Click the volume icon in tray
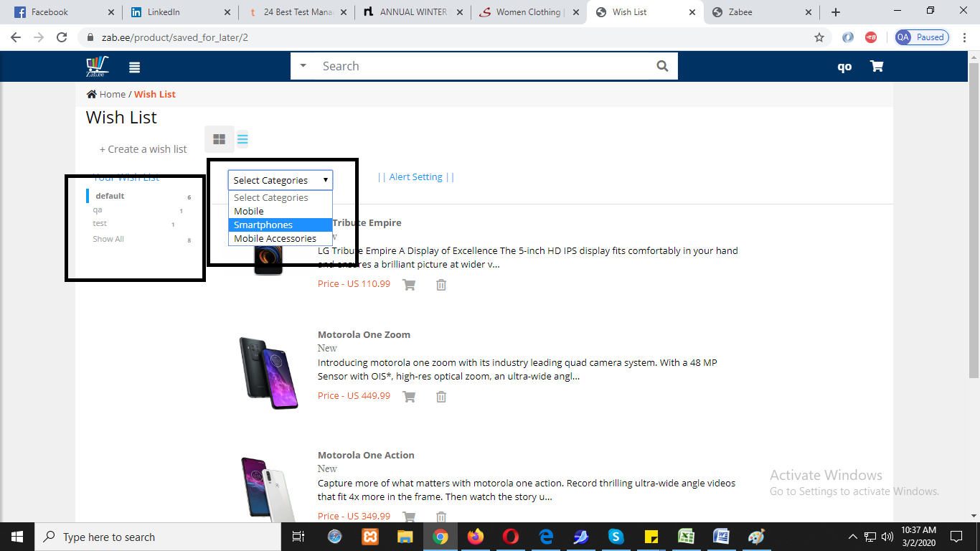The image size is (980, 551). pyautogui.click(x=887, y=537)
